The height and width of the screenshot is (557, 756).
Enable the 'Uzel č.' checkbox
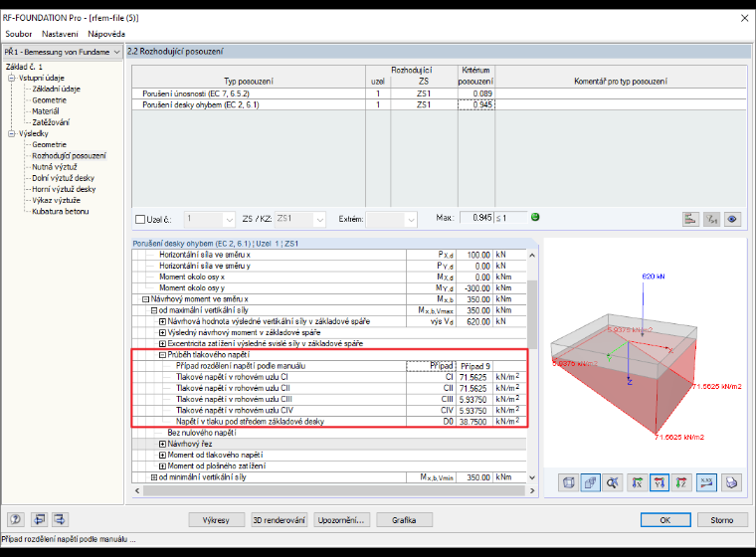tap(140, 220)
